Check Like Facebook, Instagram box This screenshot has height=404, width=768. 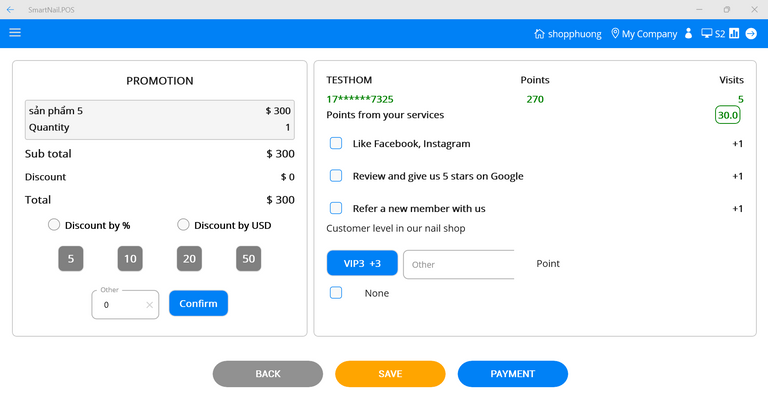point(336,143)
